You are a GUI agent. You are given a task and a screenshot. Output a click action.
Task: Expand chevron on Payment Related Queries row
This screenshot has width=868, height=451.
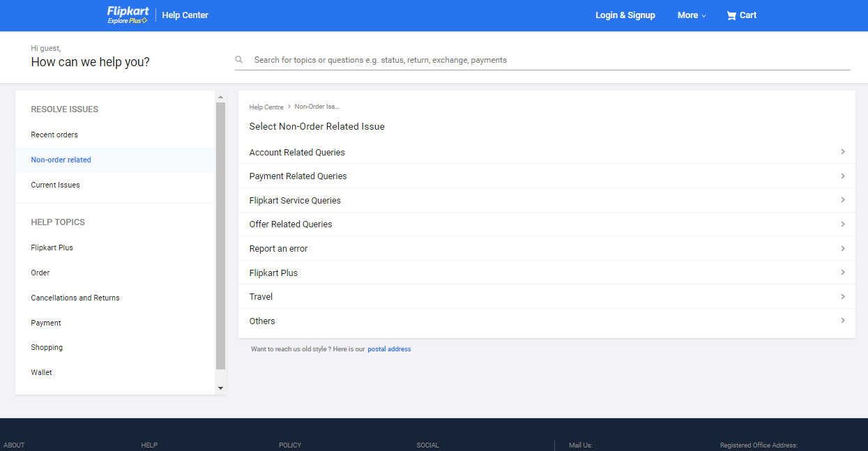(843, 176)
